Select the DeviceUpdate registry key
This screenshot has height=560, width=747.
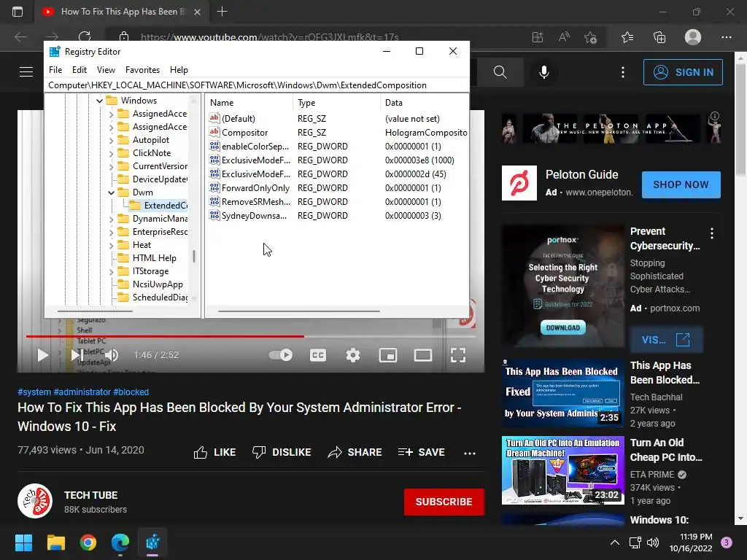[x=160, y=179]
